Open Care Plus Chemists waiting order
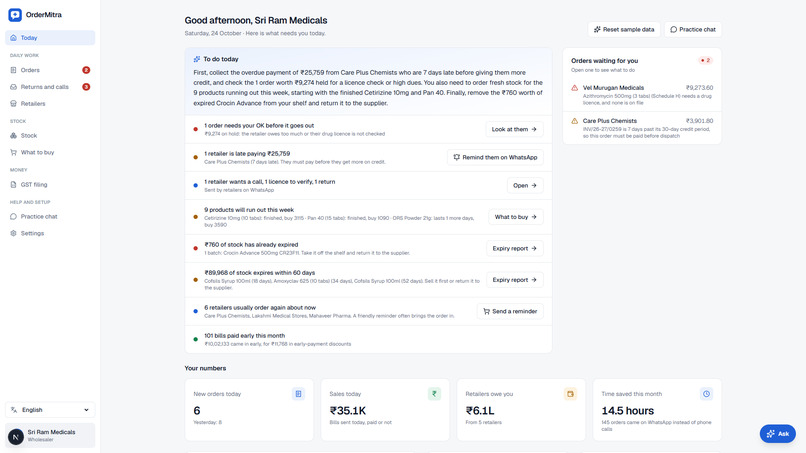The image size is (806, 453). 642,128
